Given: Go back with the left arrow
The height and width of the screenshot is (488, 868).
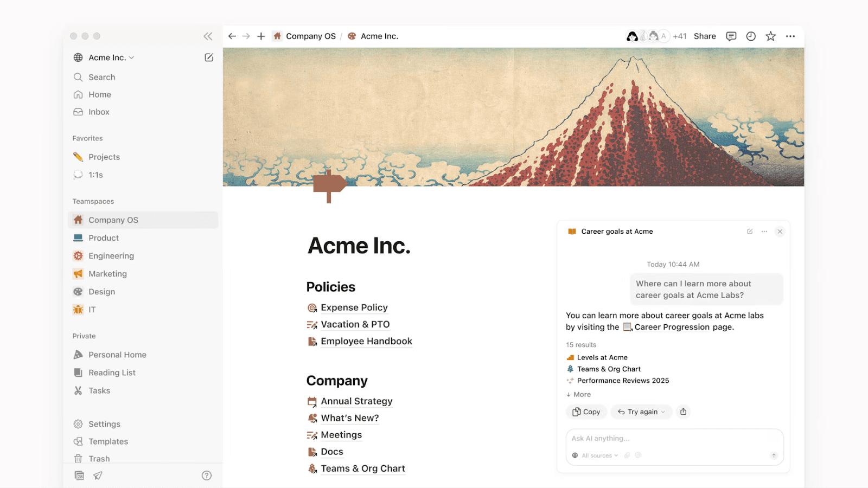Looking at the screenshot, I should tap(232, 36).
